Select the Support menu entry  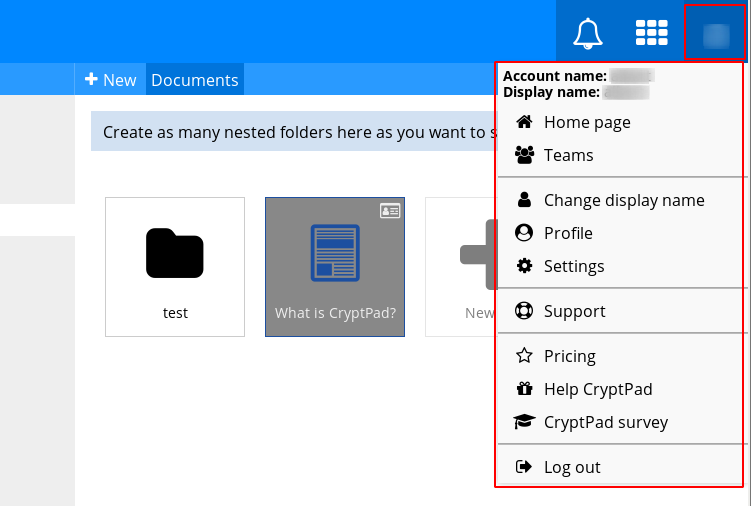tap(620, 310)
